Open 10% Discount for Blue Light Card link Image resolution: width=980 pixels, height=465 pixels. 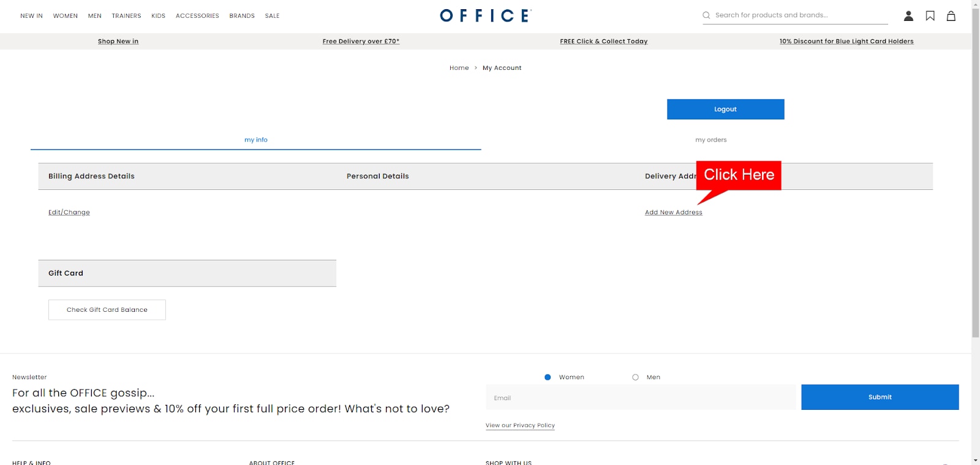[846, 42]
